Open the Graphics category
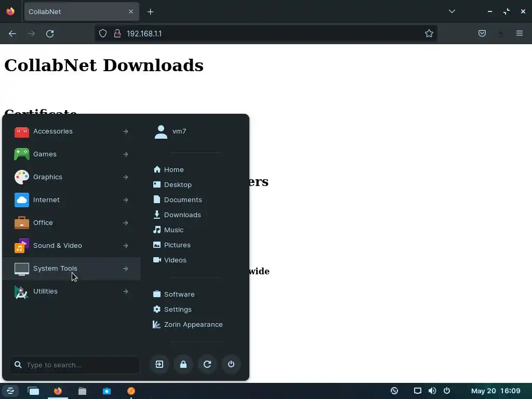532x399 pixels. coord(71,177)
